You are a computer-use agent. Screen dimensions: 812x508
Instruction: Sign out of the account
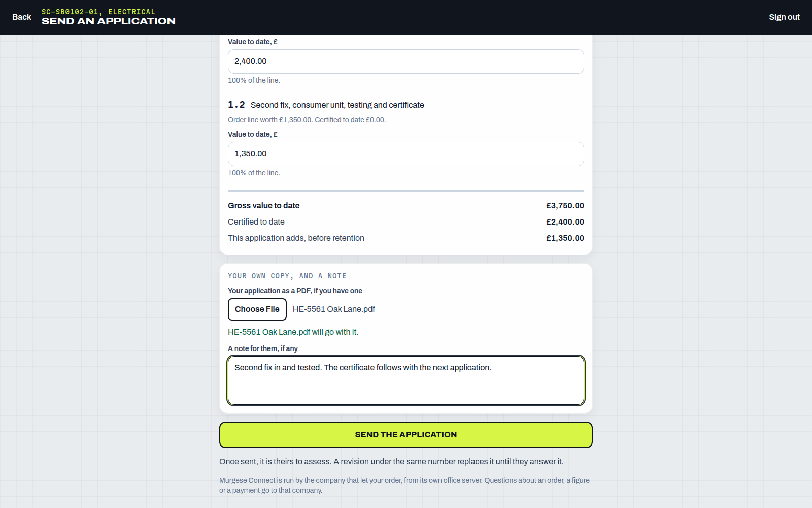click(784, 17)
